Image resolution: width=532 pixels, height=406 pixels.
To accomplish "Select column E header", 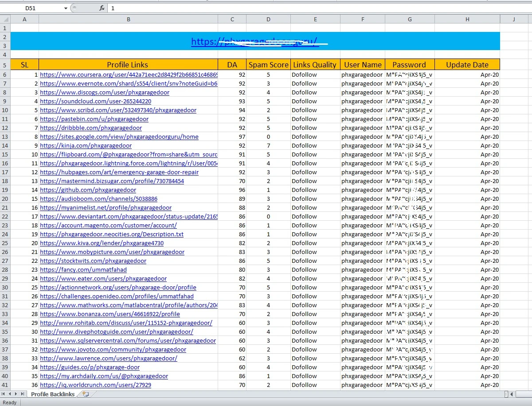I will [x=315, y=19].
